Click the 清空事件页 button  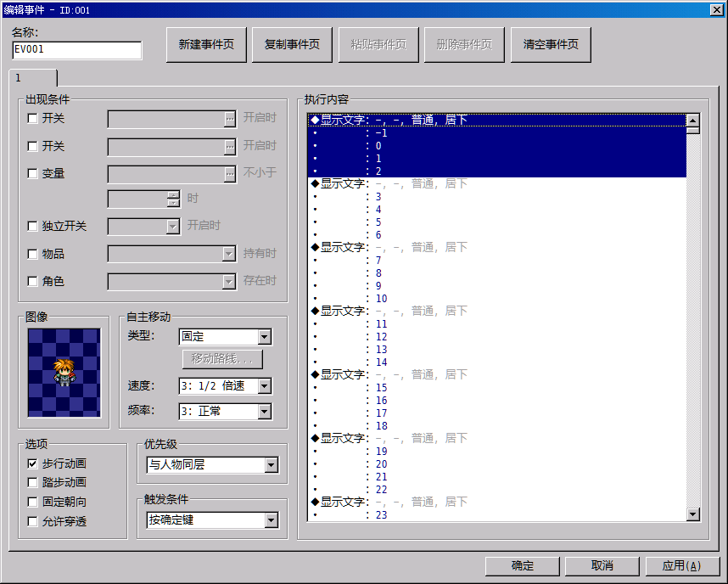pyautogui.click(x=551, y=45)
